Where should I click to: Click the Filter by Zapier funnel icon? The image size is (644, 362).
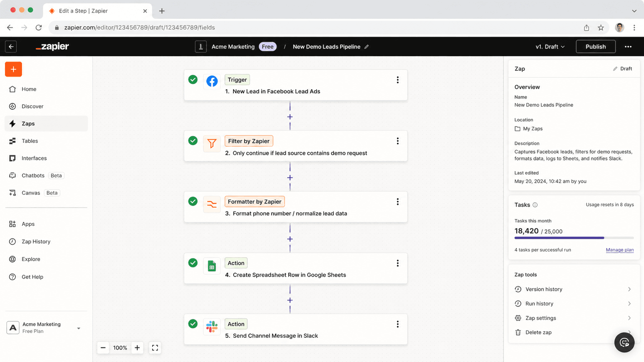212,143
